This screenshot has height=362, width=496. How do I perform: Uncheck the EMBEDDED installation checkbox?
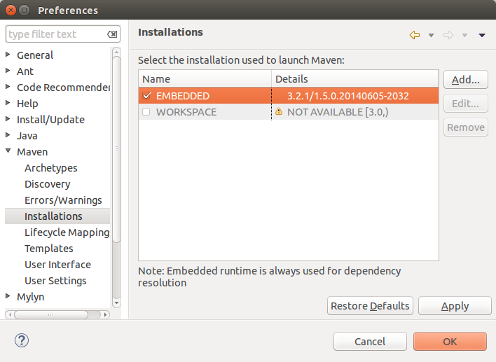tap(146, 96)
